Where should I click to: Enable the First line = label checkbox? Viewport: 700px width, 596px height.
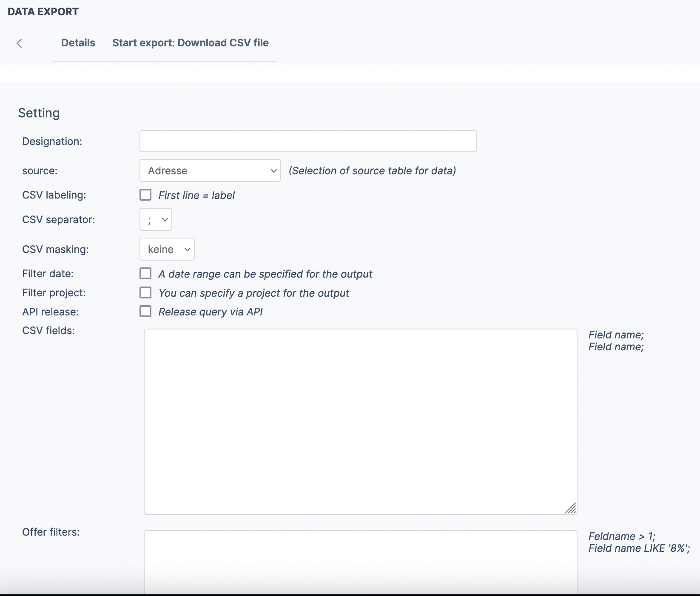(x=145, y=195)
